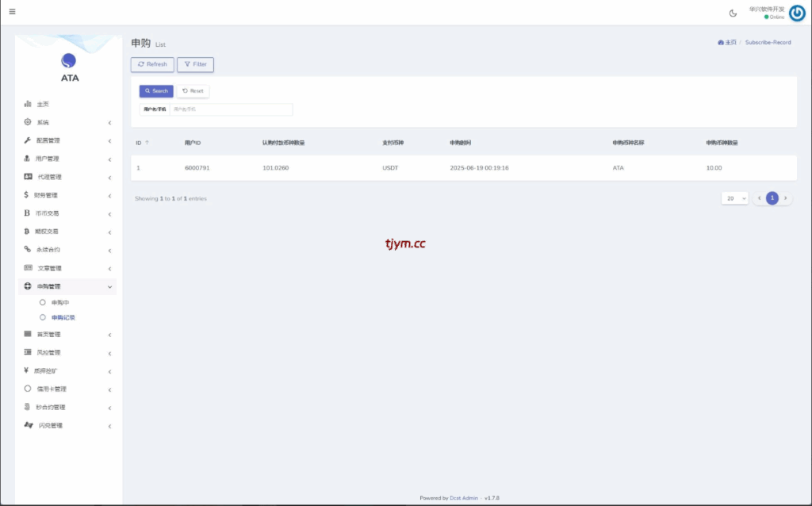Click the hamburger menu icon to collapse sidebar
812x506 pixels.
point(12,11)
